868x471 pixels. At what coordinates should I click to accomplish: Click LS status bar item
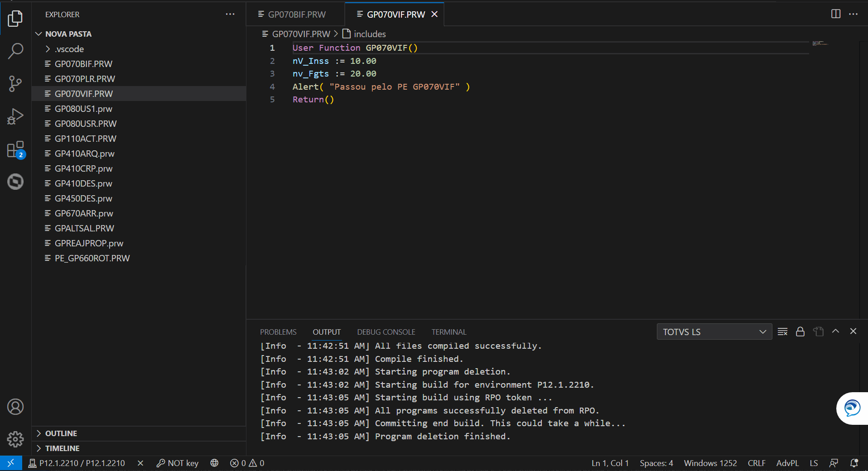pos(814,463)
